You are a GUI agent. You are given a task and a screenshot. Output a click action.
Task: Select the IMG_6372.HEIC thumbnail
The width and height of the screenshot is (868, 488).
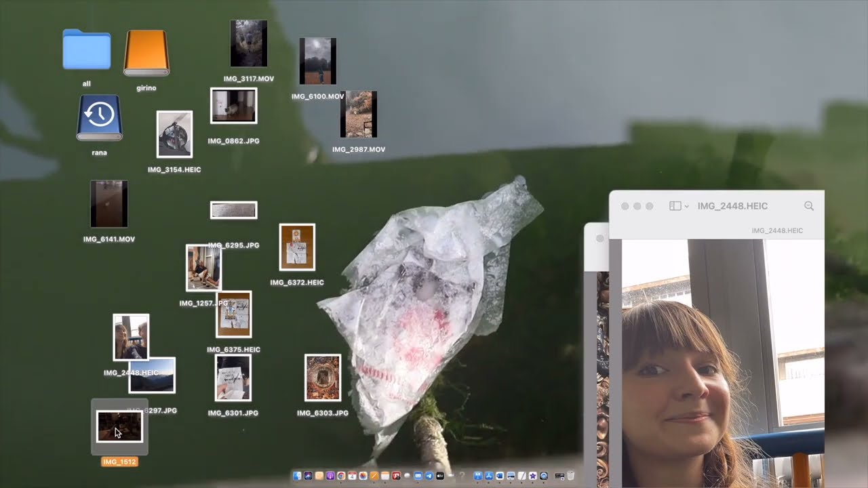pos(297,247)
